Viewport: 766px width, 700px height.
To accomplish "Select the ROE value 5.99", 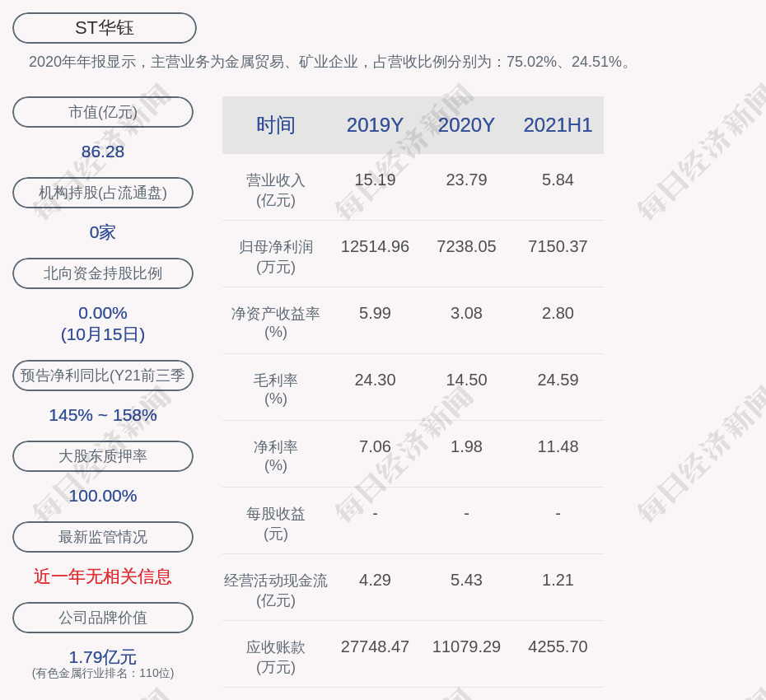I will pos(375,313).
